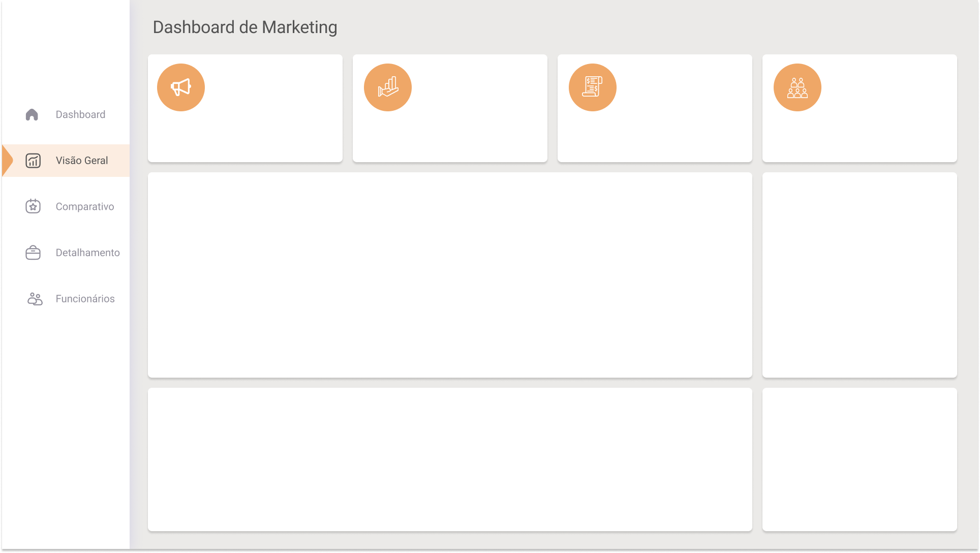Select the megaphone campaign icon
Viewport: 980px width, 553px height.
click(180, 87)
